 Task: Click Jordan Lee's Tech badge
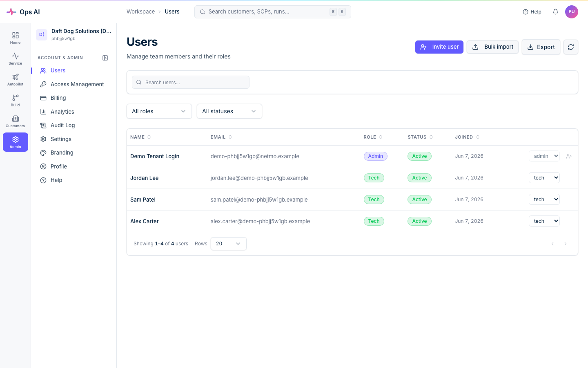pos(374,178)
